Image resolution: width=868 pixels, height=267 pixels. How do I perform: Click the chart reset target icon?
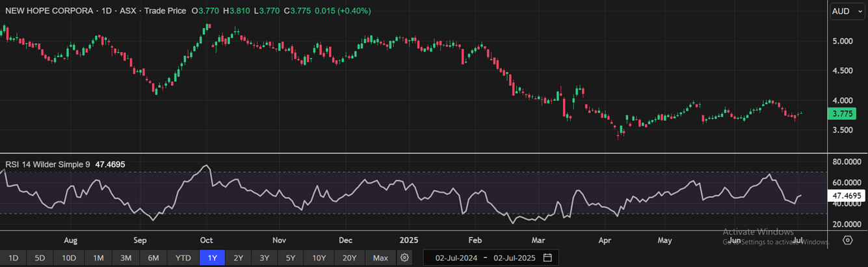(847, 240)
